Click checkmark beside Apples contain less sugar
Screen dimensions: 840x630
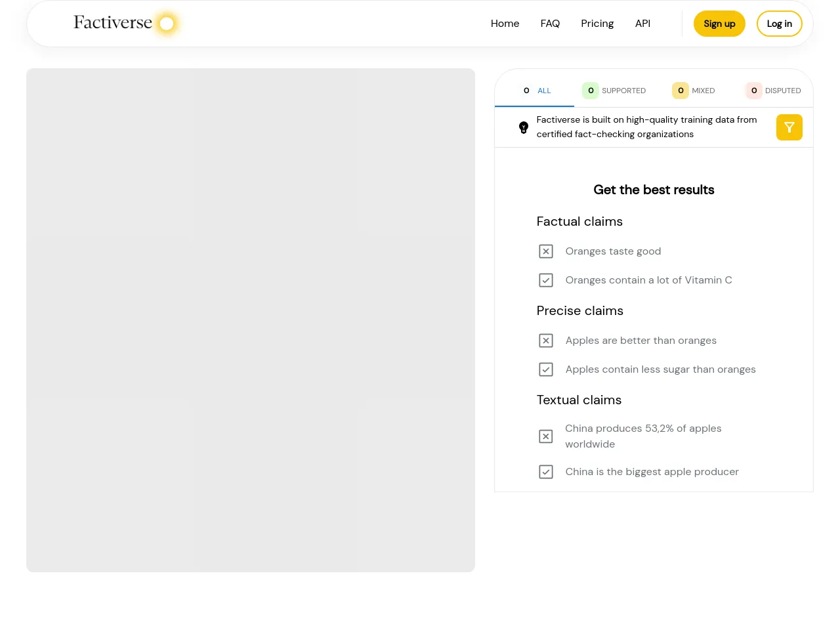click(x=546, y=369)
